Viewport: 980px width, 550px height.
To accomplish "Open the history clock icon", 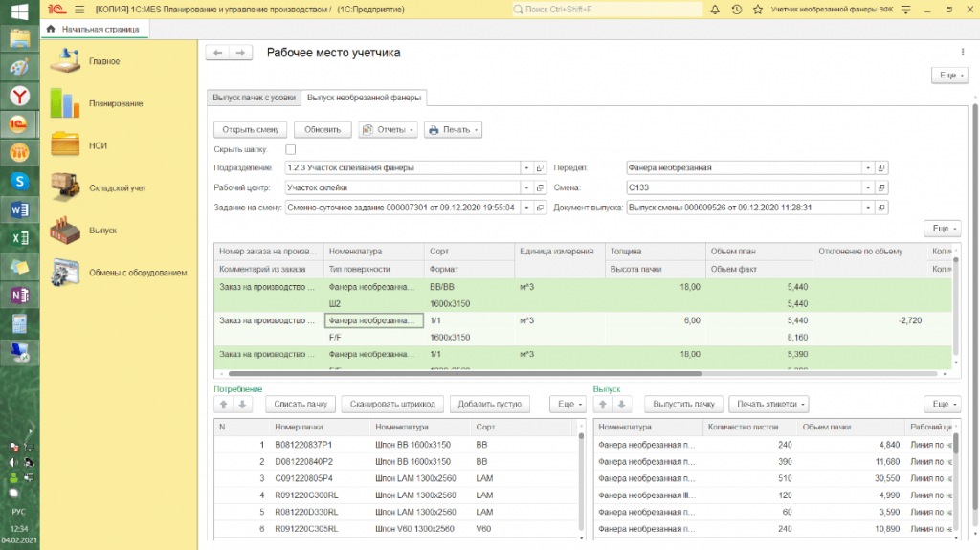I will [x=736, y=10].
